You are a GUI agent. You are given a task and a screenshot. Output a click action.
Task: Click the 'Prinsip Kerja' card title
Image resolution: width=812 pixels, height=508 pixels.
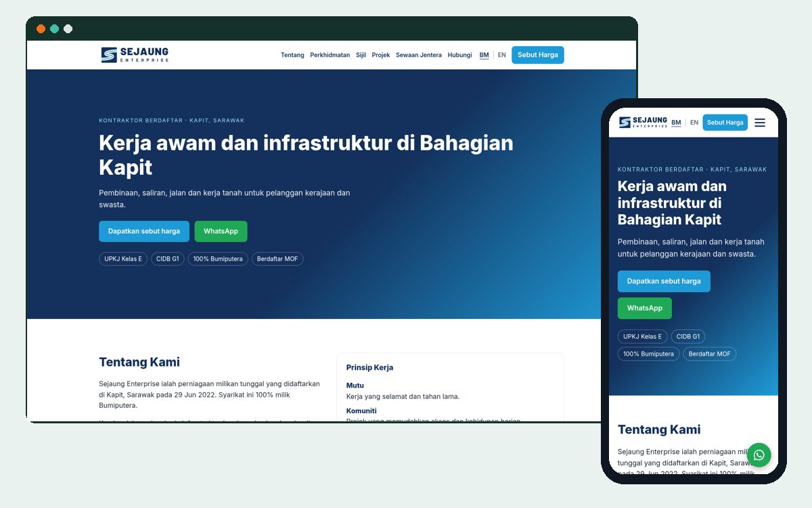(x=369, y=368)
